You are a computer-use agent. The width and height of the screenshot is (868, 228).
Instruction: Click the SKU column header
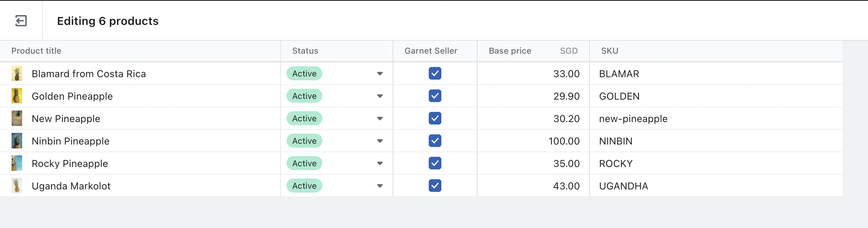click(610, 51)
